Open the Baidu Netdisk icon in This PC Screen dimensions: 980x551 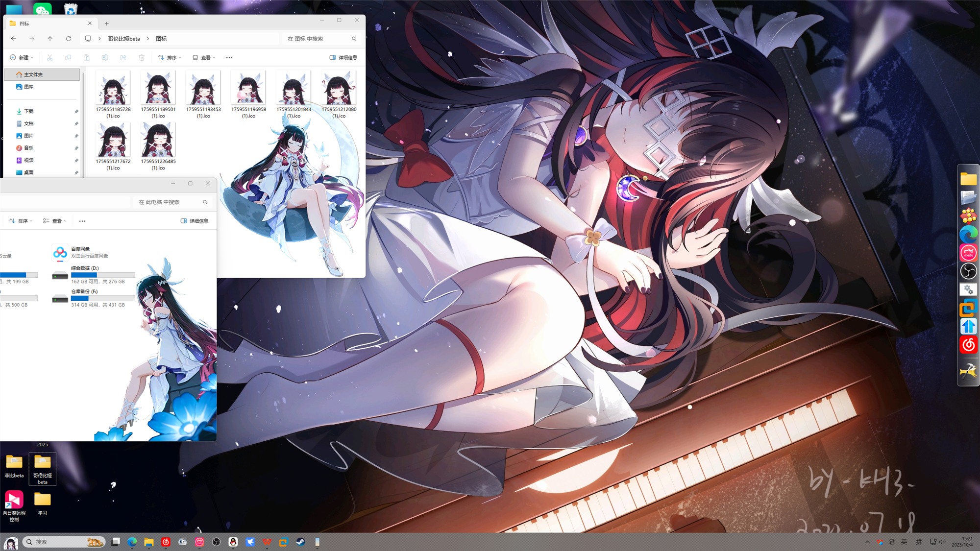tap(60, 252)
